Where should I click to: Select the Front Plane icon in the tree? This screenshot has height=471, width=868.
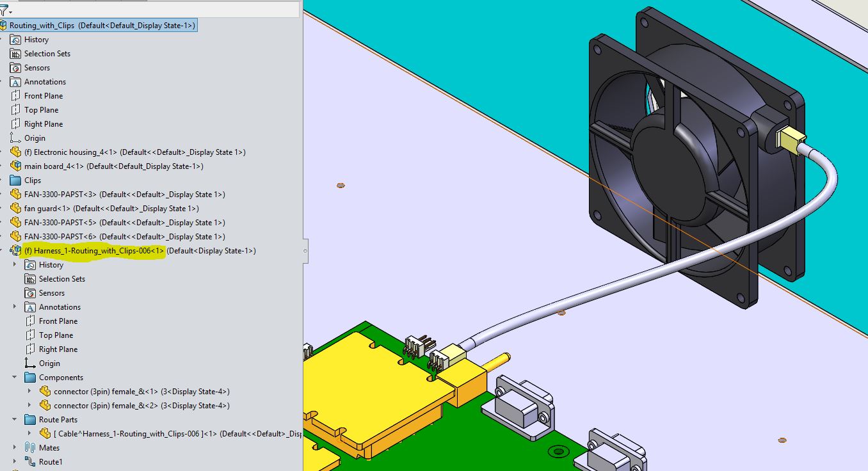pyautogui.click(x=15, y=95)
